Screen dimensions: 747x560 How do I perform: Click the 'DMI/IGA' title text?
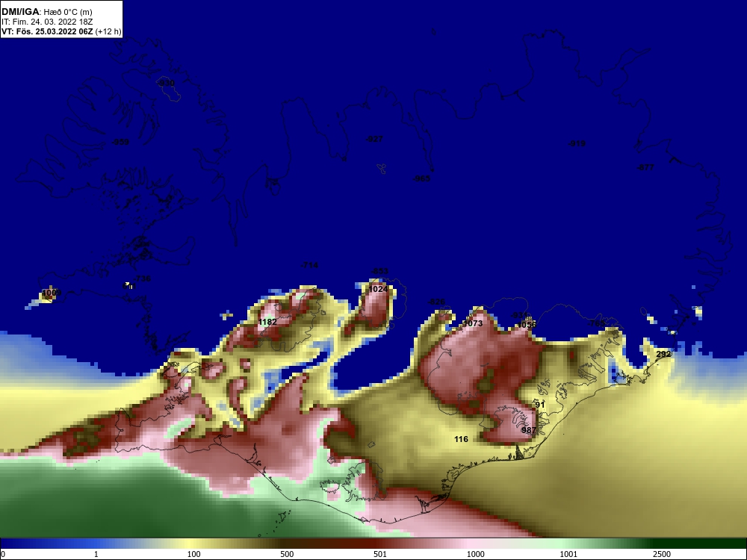(19, 12)
